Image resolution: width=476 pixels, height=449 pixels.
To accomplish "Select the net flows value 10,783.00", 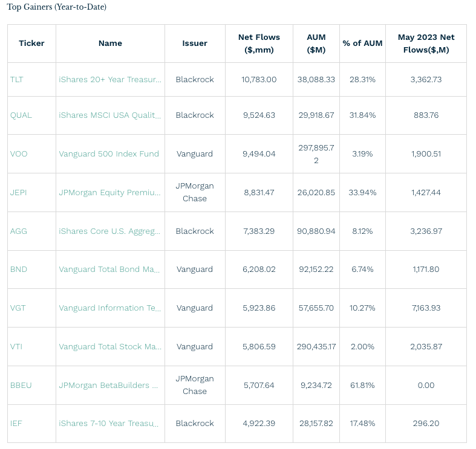I will click(259, 80).
